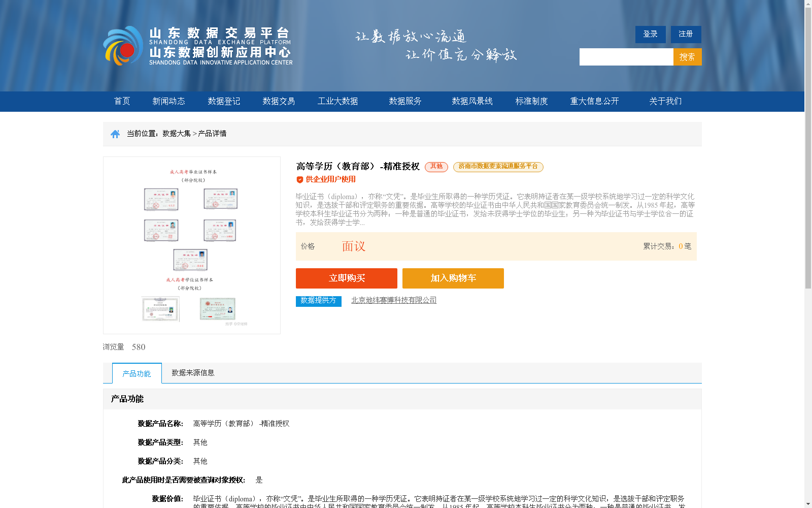Click the scrollbar down arrow
The image size is (812, 508).
[x=808, y=504]
